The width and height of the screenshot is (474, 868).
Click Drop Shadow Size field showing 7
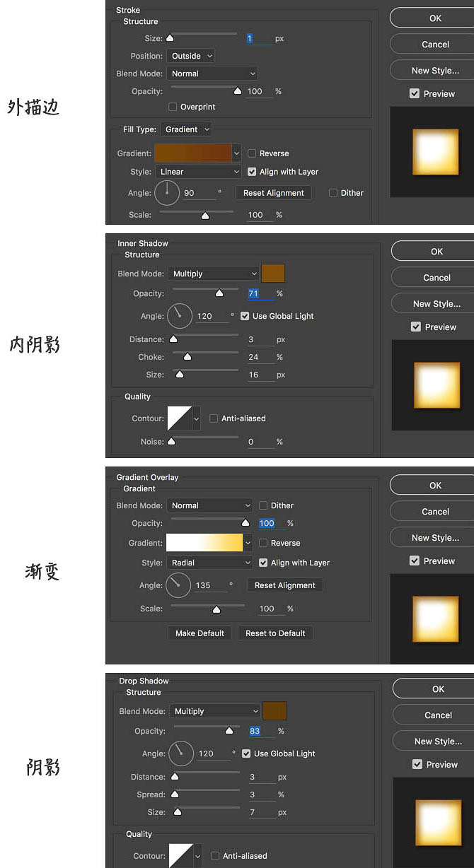click(x=262, y=812)
